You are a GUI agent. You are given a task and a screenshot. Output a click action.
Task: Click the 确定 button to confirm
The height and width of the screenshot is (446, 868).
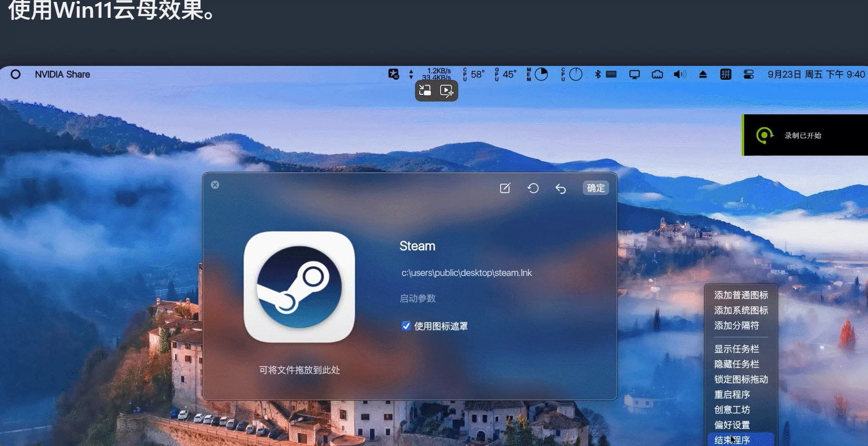(x=596, y=188)
